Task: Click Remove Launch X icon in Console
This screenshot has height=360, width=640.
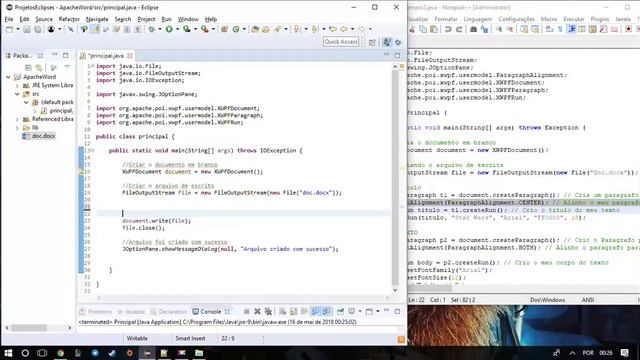Action: tap(257, 311)
